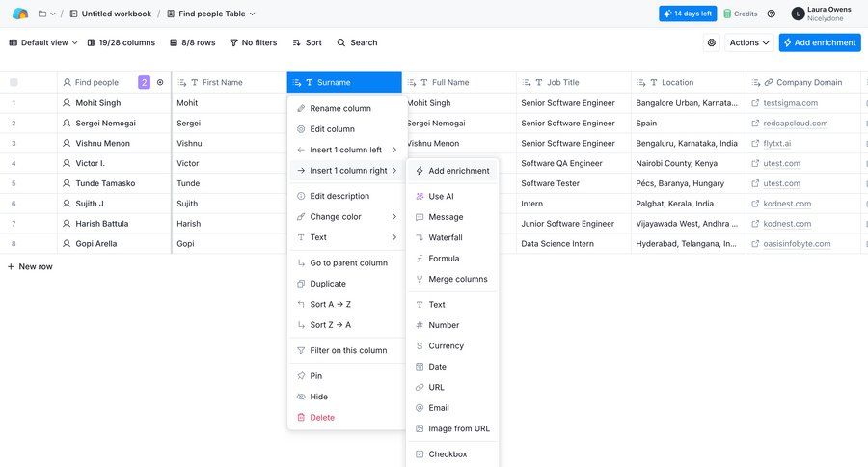Open the folder icon in breadcrumb
This screenshot has width=868, height=467.
pos(42,14)
